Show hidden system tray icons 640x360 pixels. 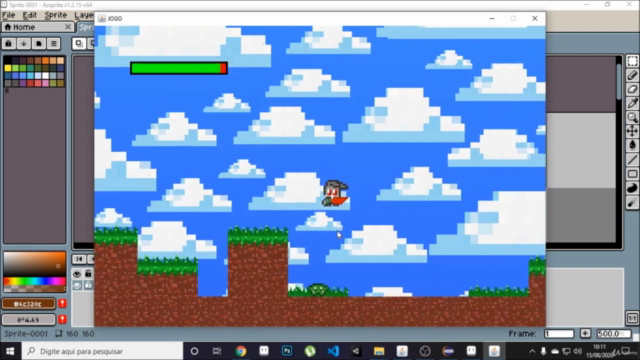coord(532,351)
